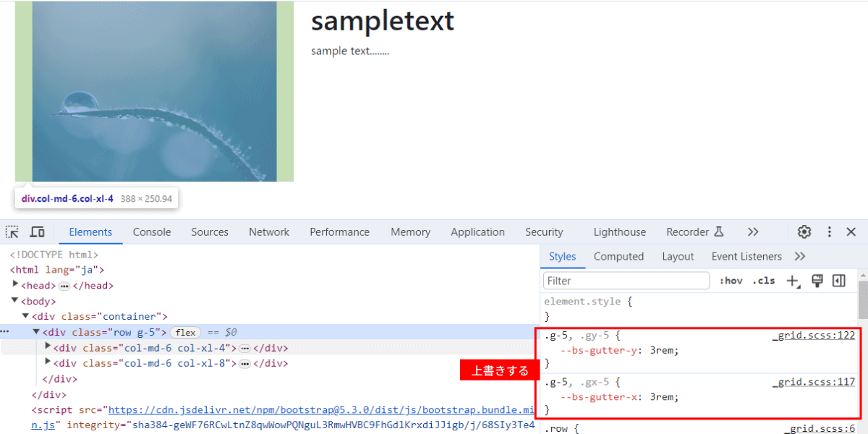Screen dimensions: 868x434
Task: Follow the _grid.scss:6 source link
Action: 820,429
